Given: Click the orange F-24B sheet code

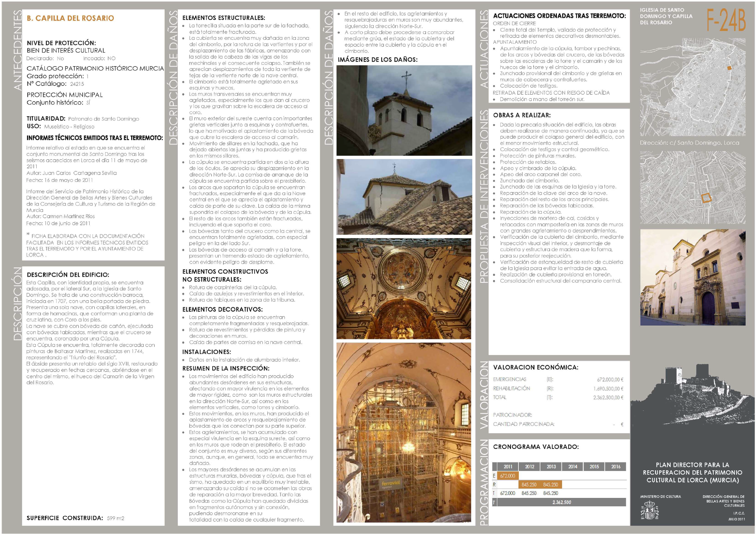Looking at the screenshot, I should coord(725,21).
